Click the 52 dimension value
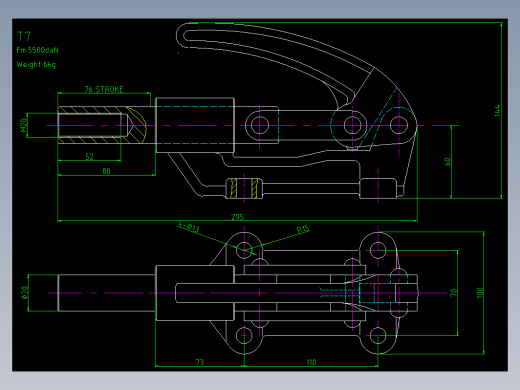520x390 pixels. pos(89,156)
